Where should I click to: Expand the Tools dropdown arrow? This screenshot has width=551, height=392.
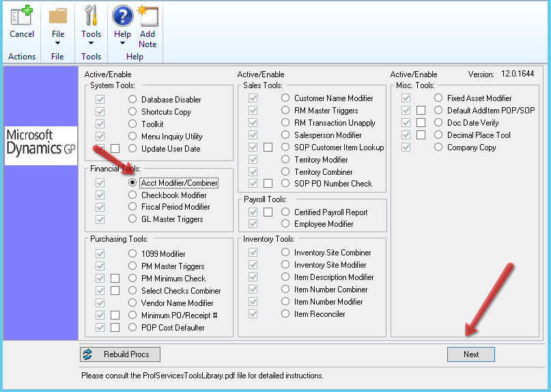[x=91, y=43]
